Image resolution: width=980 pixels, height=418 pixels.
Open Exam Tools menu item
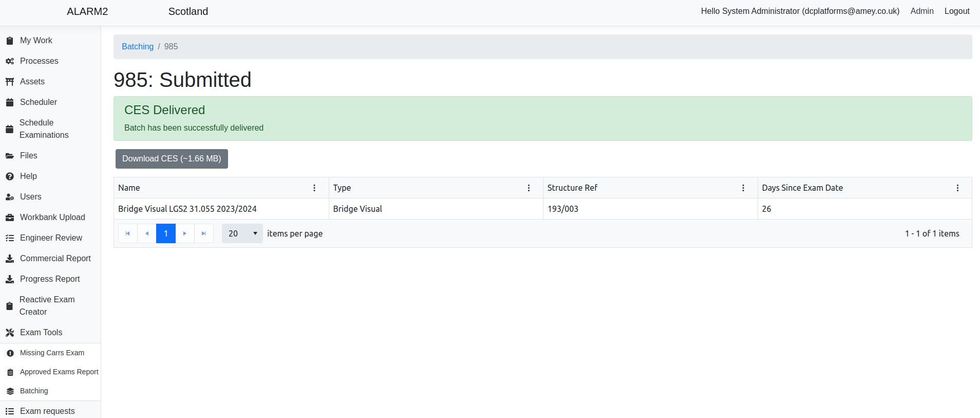tap(41, 332)
